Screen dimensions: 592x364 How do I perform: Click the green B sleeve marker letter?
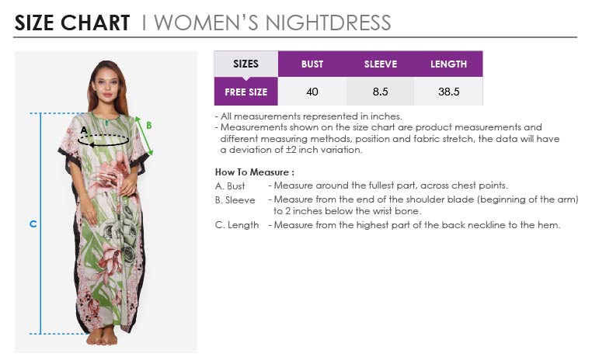click(x=149, y=125)
